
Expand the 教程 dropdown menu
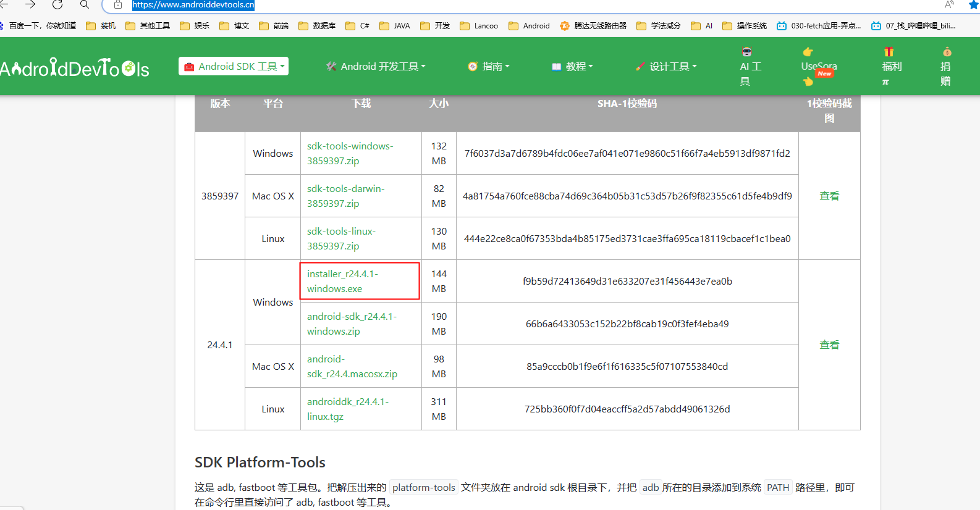point(572,66)
